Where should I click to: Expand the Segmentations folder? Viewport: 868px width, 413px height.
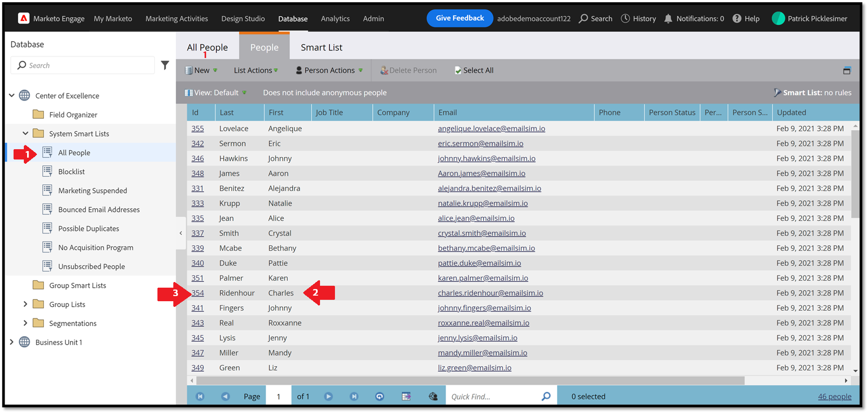coord(26,323)
